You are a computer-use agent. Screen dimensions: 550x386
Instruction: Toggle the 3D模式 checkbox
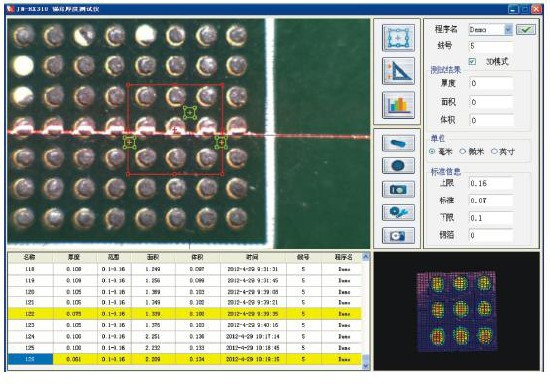(472, 61)
